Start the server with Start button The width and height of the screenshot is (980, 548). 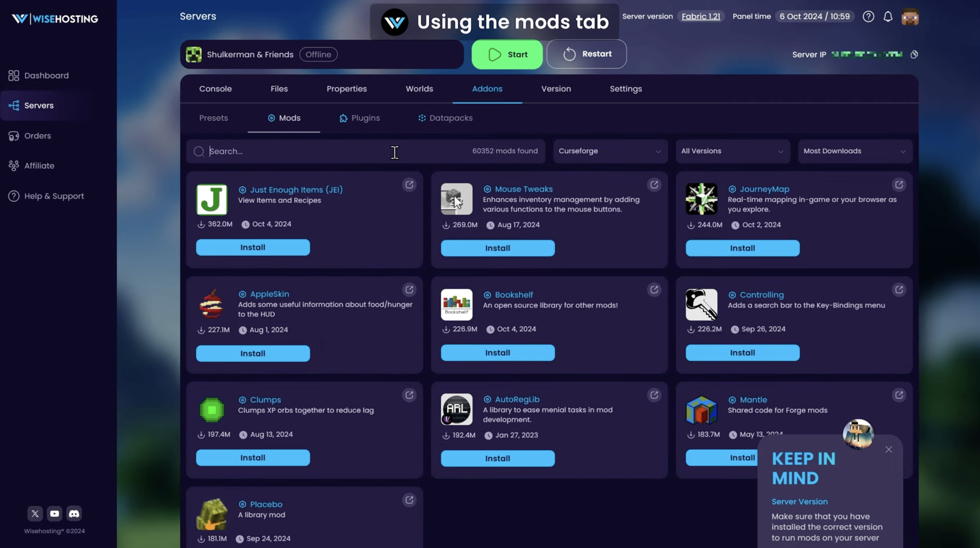click(x=507, y=54)
